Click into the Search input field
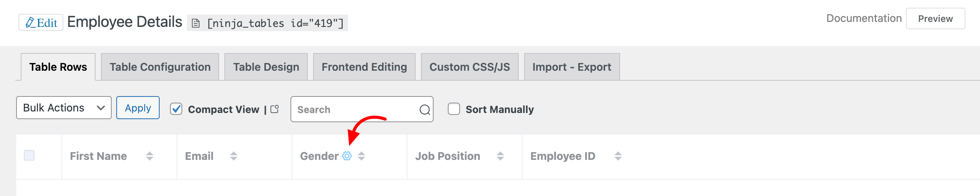 point(355,110)
